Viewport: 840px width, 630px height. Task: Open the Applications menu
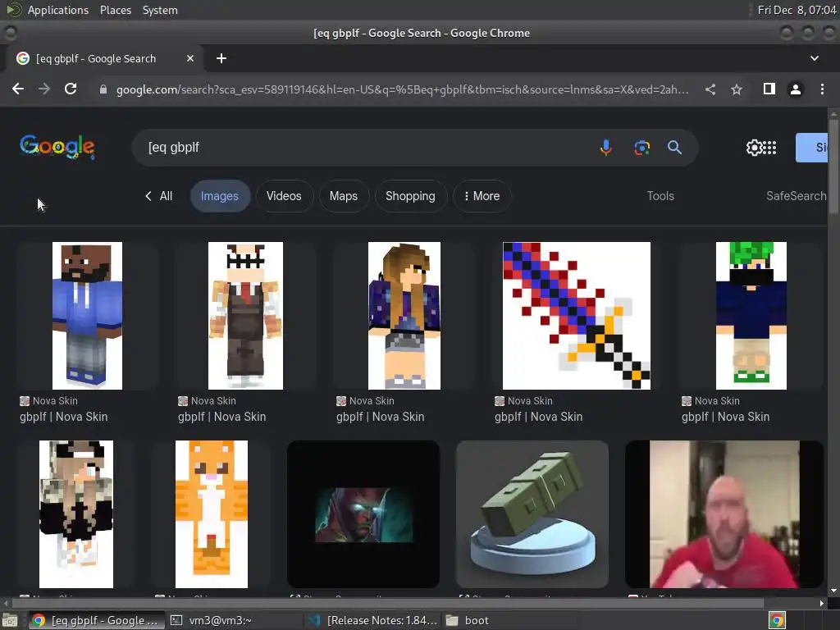click(x=58, y=10)
